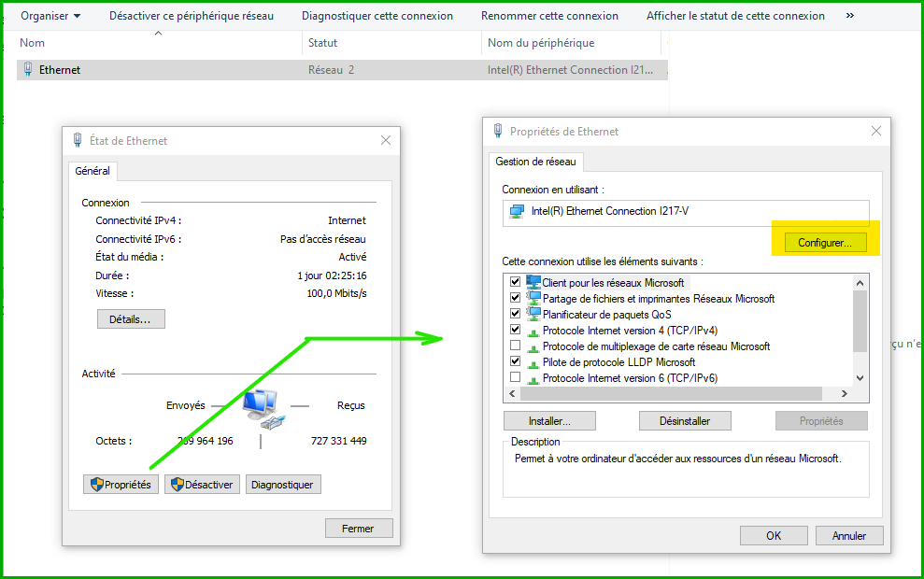
Task: Click the Diagnostiquer button
Action: [x=283, y=485]
